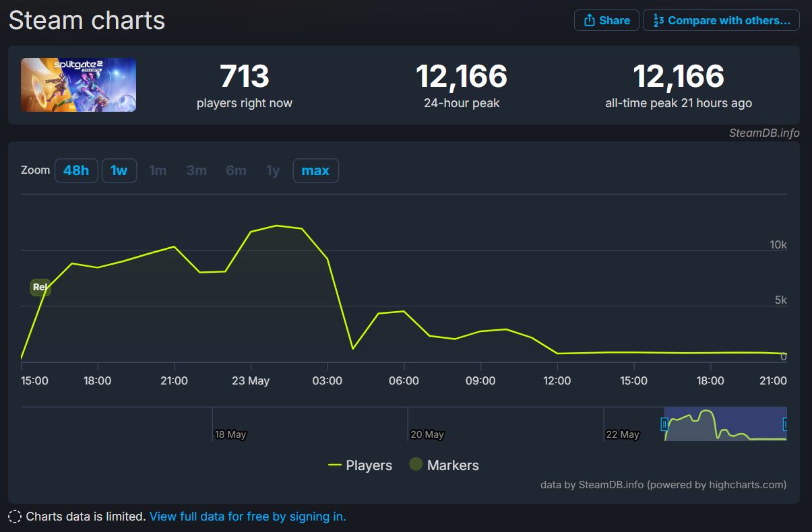Grab the left navigator range handle

[x=664, y=424]
